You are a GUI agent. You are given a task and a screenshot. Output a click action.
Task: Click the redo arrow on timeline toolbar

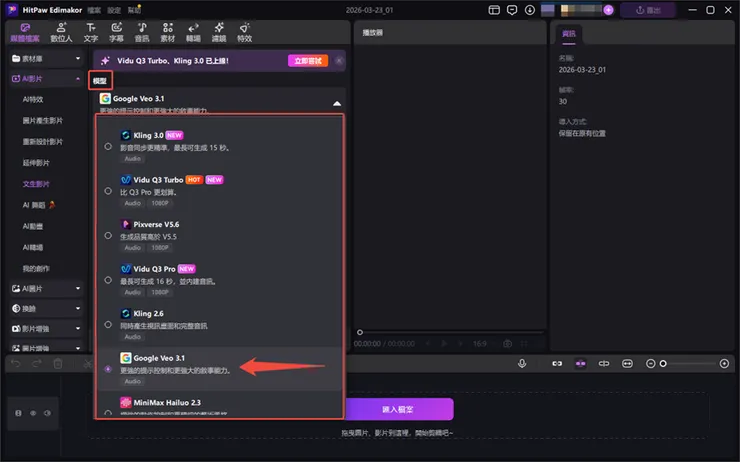click(37, 363)
